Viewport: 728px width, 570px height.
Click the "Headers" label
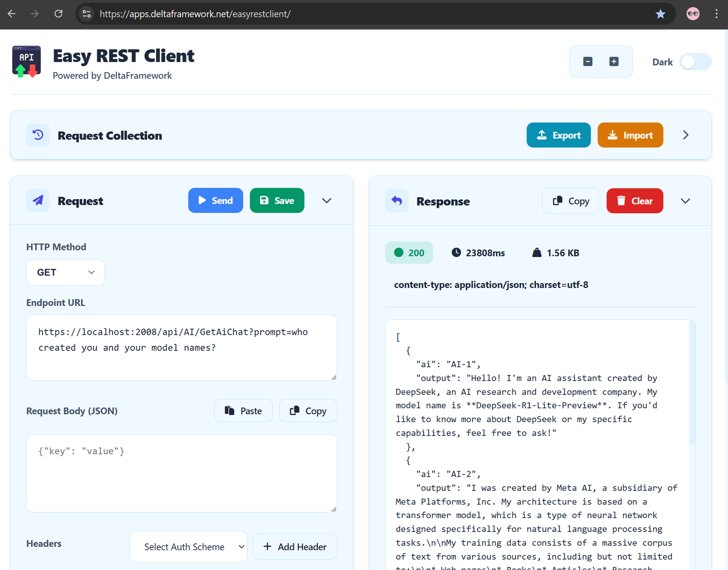coord(44,543)
